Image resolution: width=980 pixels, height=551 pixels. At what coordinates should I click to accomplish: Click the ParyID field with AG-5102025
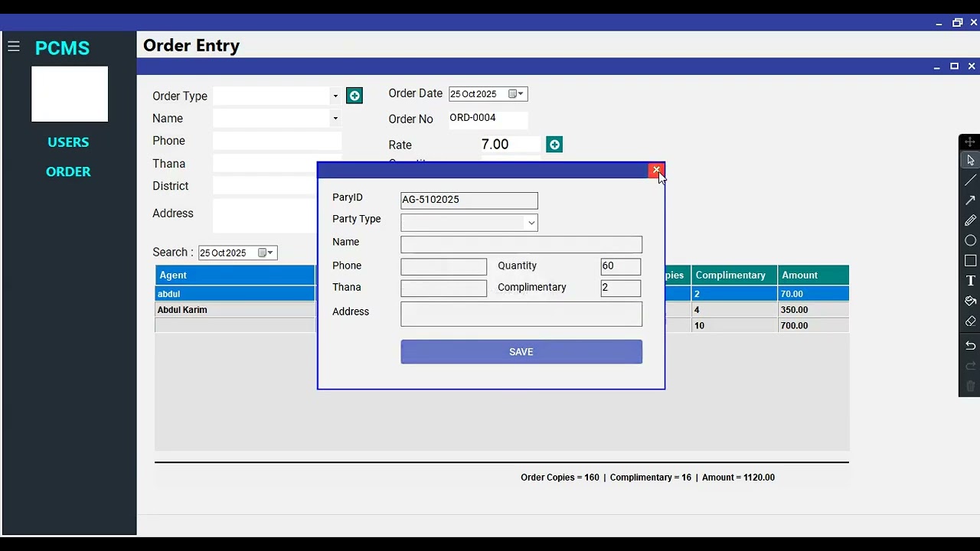pyautogui.click(x=469, y=201)
